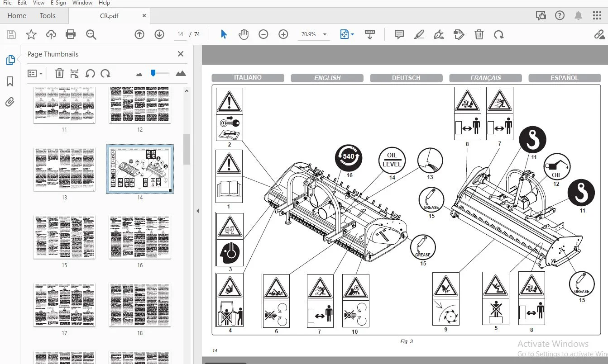Open the apps grid icon
The width and height of the screenshot is (608, 364).
597,15
